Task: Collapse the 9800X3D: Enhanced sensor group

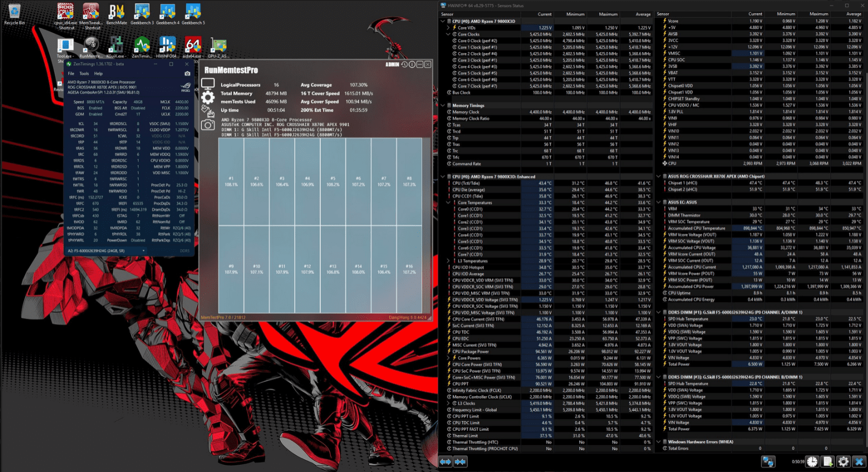Action: tap(442, 177)
